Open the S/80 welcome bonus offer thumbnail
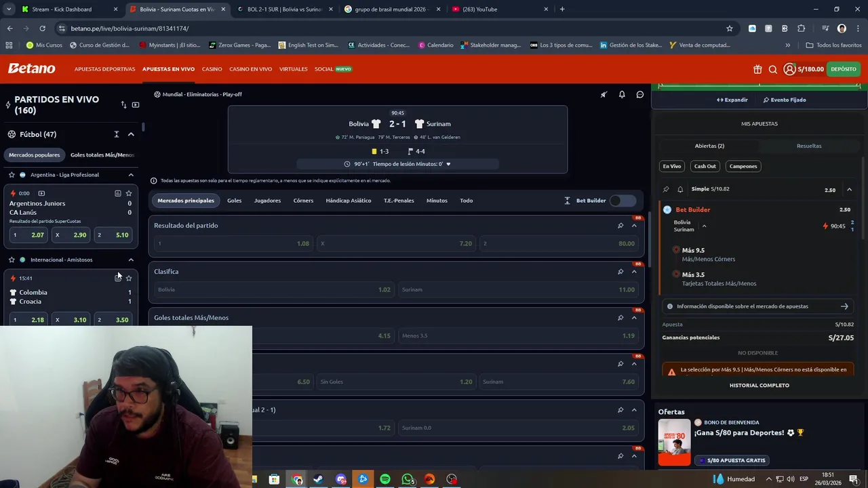Screen dimensions: 868x488 tap(674, 442)
